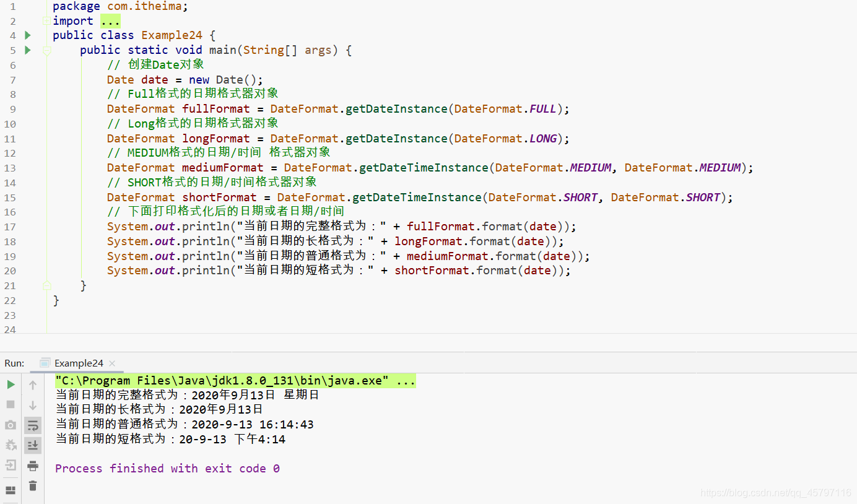Toggle soft-wrap in the Run console
Image resolution: width=857 pixels, height=504 pixels.
tap(33, 425)
